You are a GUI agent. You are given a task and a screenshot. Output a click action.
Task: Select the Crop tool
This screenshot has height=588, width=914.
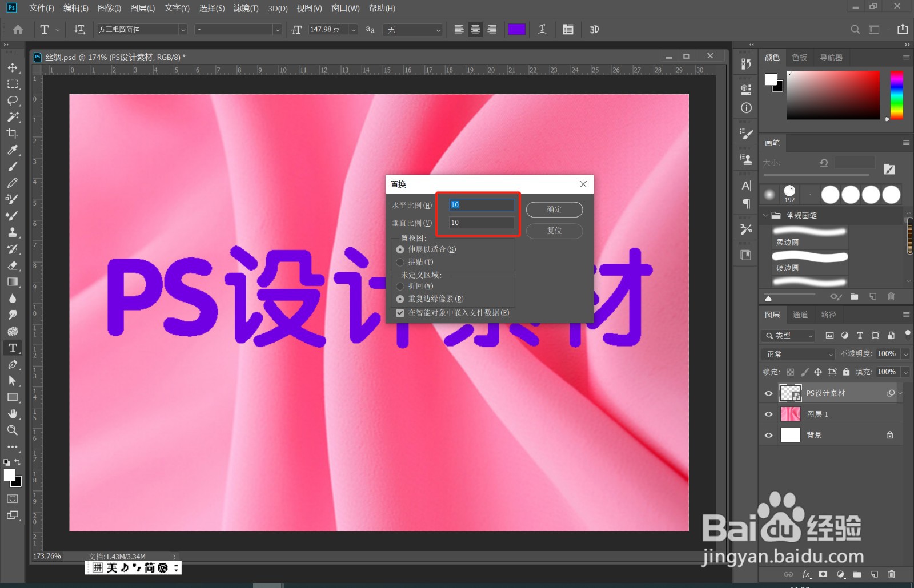pyautogui.click(x=13, y=134)
